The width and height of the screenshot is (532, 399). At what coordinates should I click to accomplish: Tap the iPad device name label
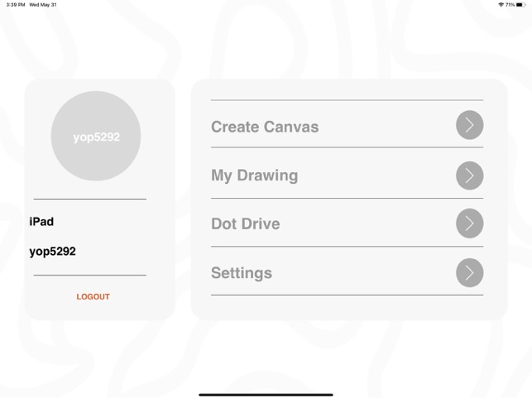pos(41,222)
